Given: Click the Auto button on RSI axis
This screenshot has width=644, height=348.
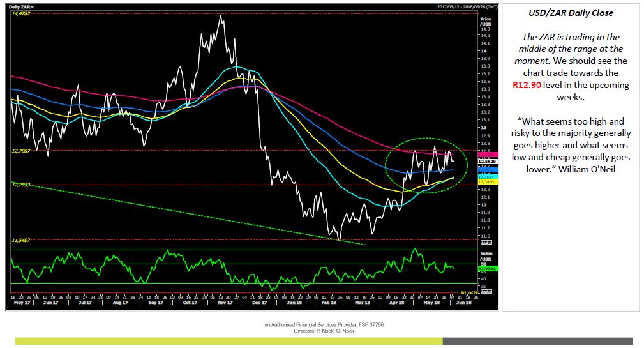Looking at the screenshot, I should 486,291.
